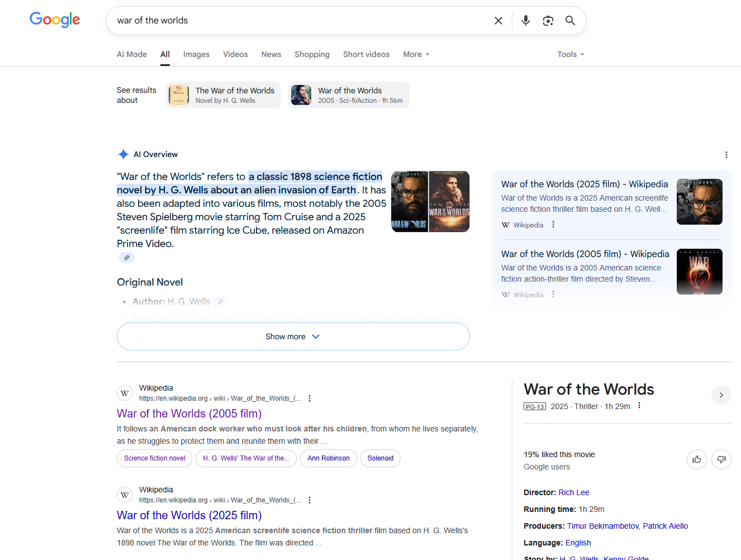The image size is (741, 560).
Task: Open director Rich Lee link
Action: click(x=574, y=492)
